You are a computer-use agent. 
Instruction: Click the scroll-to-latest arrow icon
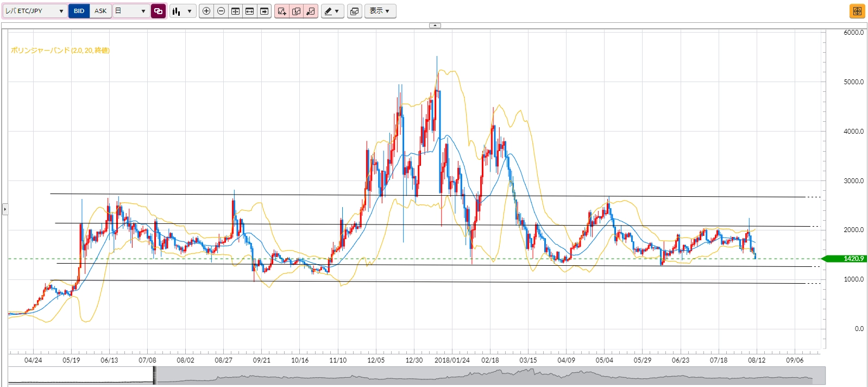pyautogui.click(x=265, y=11)
